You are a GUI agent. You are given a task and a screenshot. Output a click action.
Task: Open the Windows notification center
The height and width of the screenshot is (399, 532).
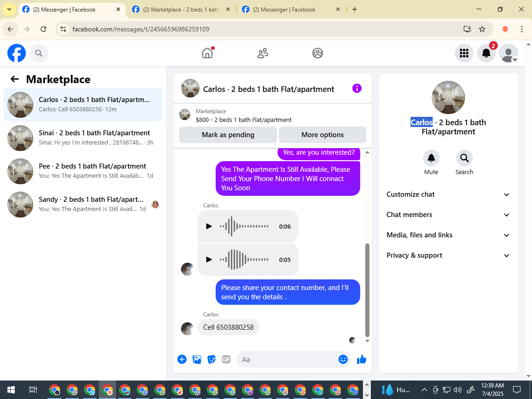(516, 389)
